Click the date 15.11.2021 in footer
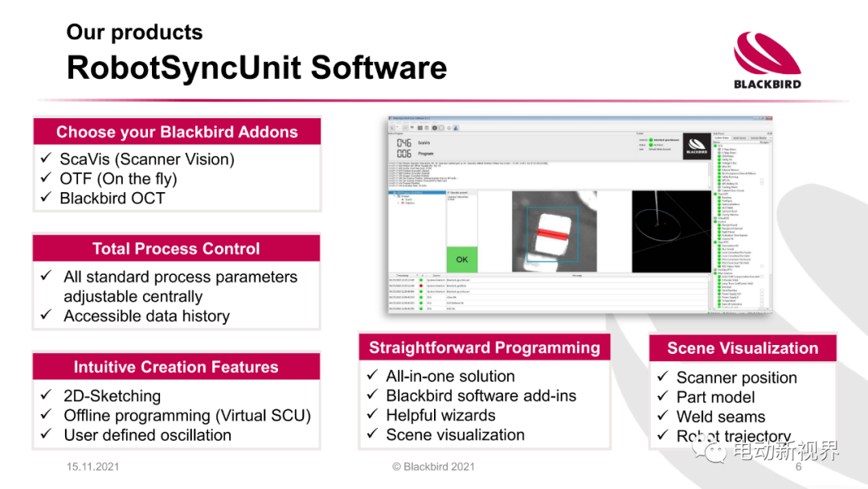The width and height of the screenshot is (868, 489). [93, 466]
